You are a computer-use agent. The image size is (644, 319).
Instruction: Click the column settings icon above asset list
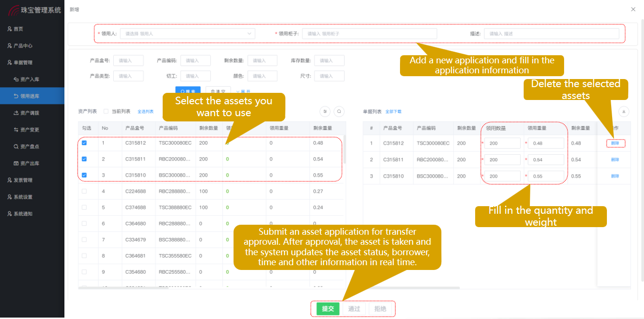[325, 111]
